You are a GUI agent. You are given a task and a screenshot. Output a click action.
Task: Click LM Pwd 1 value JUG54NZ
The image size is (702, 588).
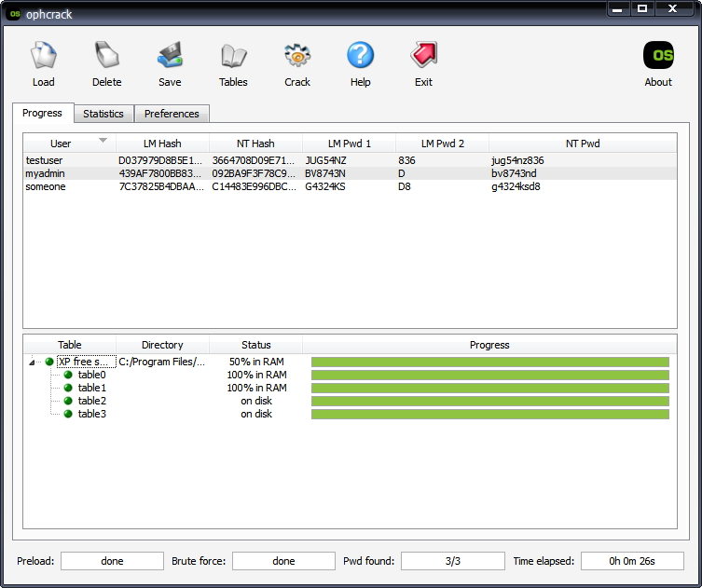[326, 160]
